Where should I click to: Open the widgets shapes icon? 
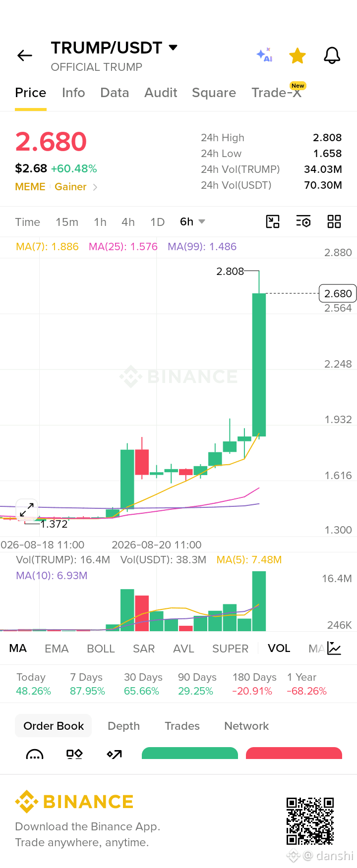(74, 754)
